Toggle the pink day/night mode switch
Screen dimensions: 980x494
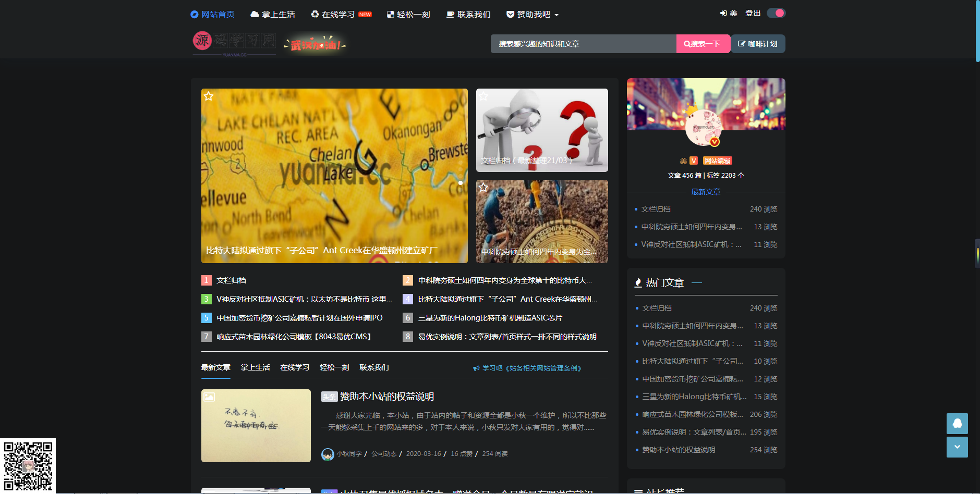pyautogui.click(x=776, y=13)
